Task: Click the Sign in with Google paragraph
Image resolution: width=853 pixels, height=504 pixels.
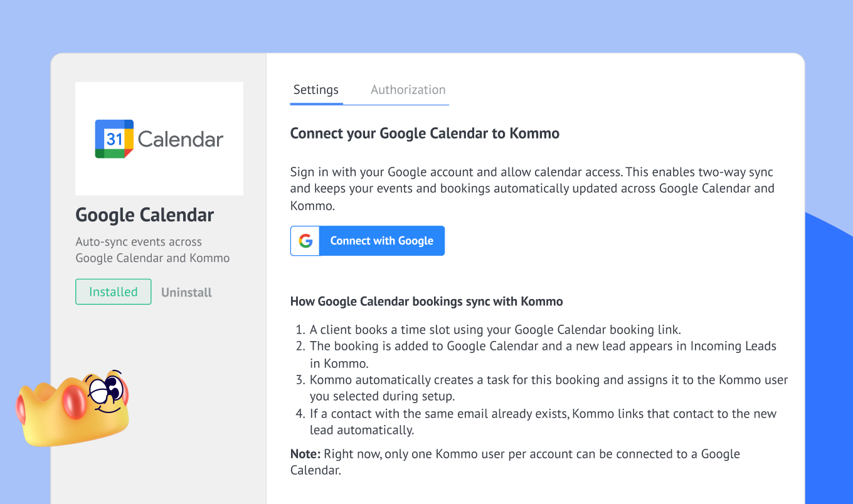Action: (x=532, y=188)
